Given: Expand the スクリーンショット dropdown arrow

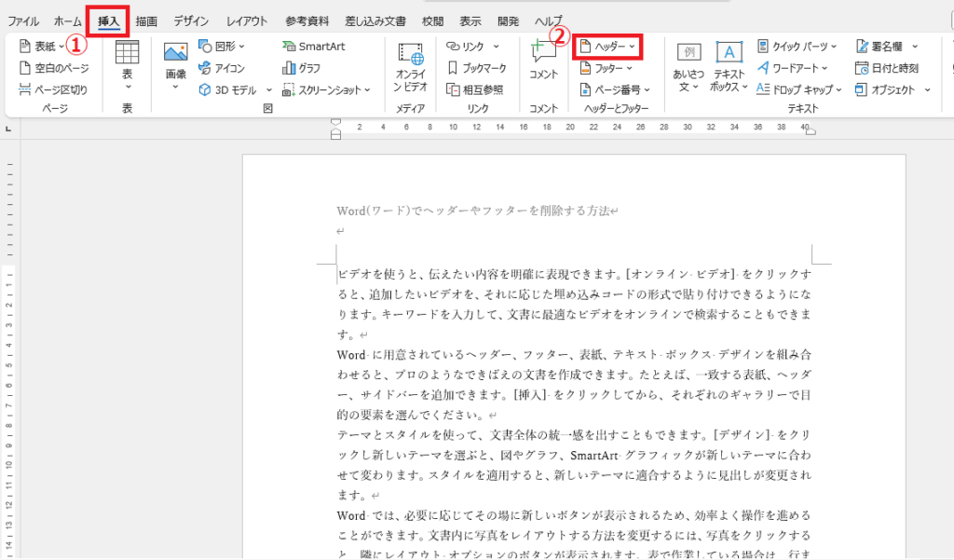Looking at the screenshot, I should pos(367,90).
